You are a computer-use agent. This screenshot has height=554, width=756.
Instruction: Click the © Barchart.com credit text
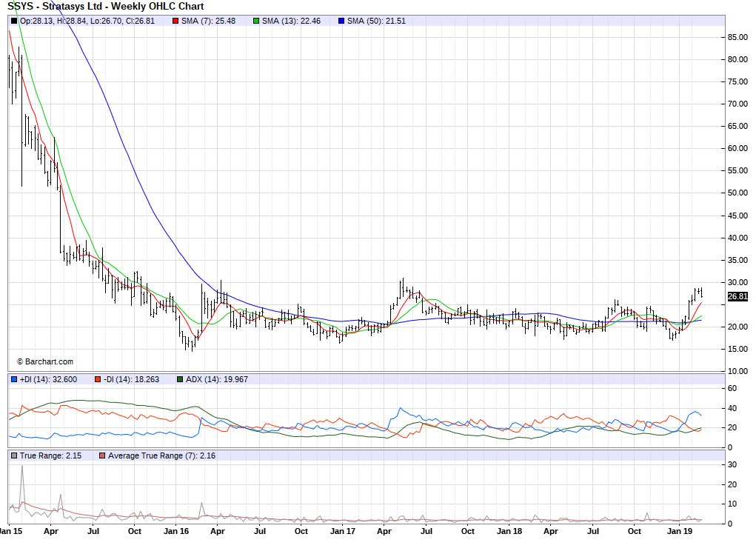point(45,361)
